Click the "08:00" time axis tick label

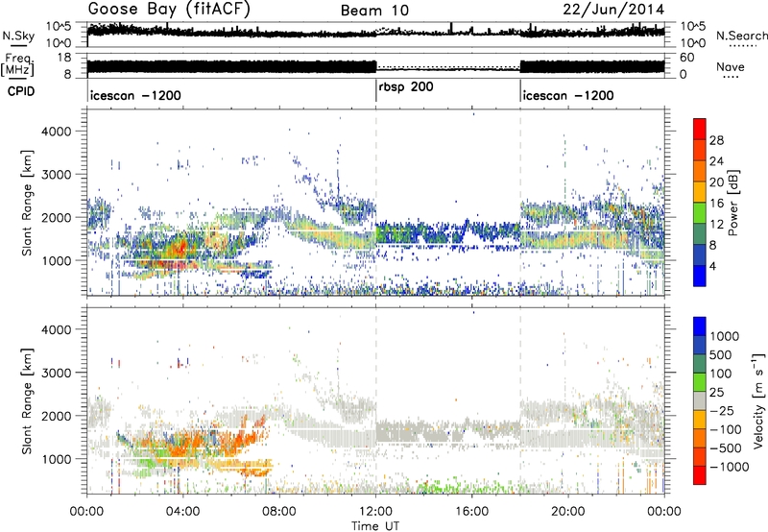point(279,512)
